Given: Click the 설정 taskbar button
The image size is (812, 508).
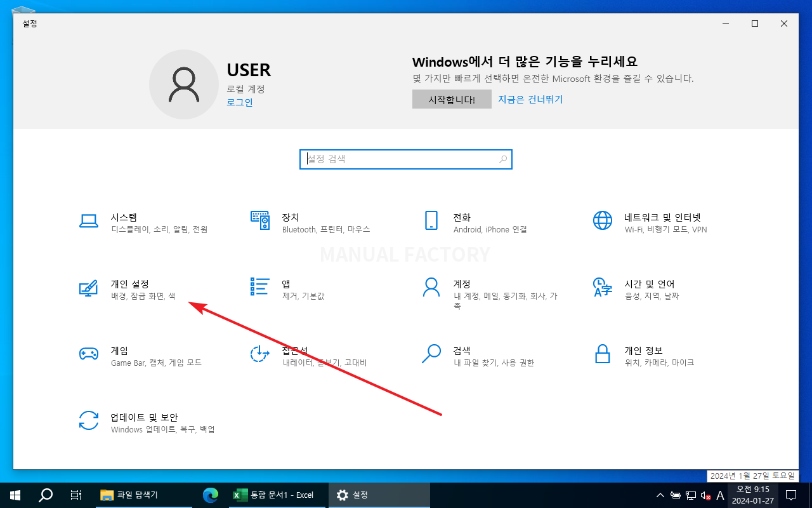Looking at the screenshot, I should click(379, 495).
